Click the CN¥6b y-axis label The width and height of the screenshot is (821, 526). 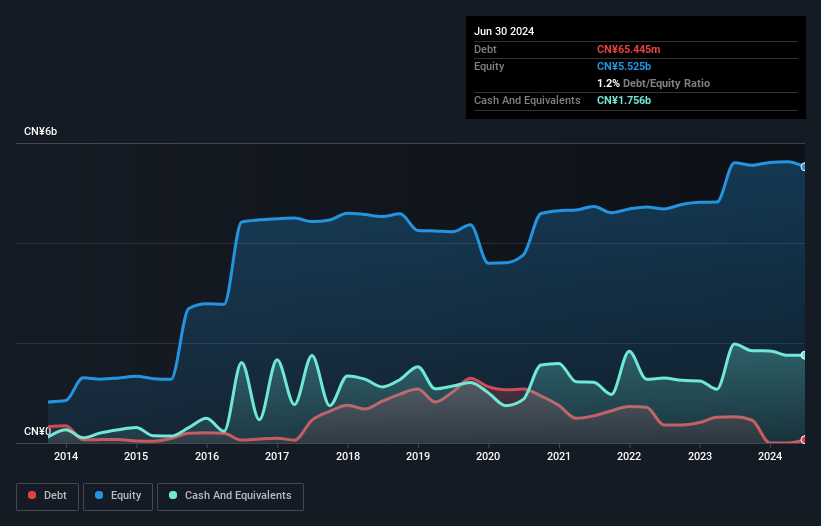[40, 131]
